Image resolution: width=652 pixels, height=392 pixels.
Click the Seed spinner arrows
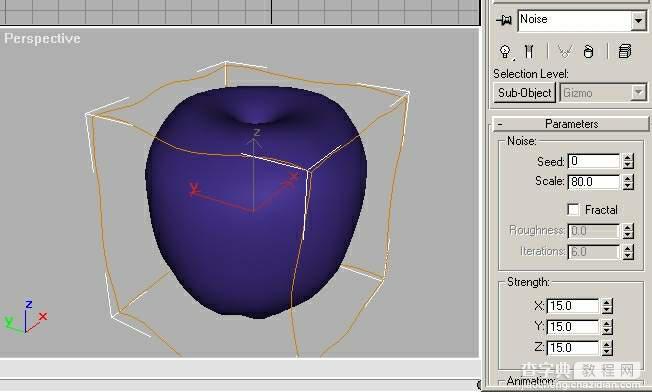point(628,161)
